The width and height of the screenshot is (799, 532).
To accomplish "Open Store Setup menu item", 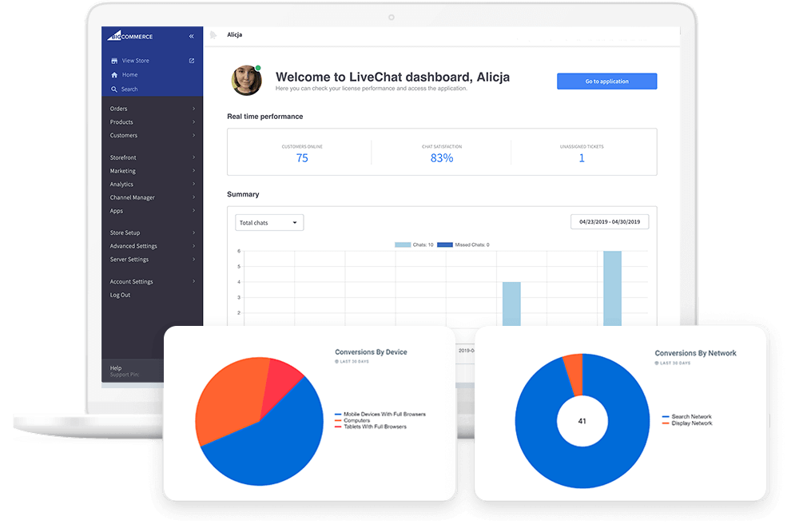I will (x=125, y=232).
